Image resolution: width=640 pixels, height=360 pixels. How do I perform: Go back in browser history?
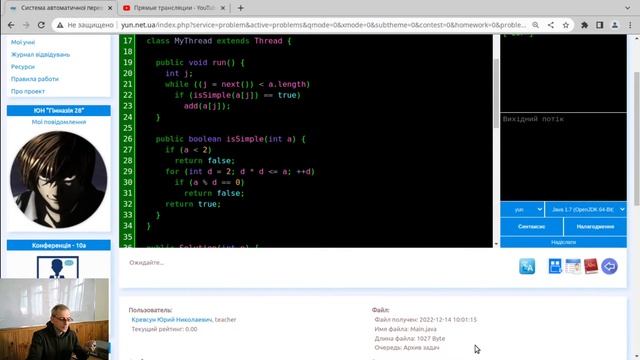(11, 25)
